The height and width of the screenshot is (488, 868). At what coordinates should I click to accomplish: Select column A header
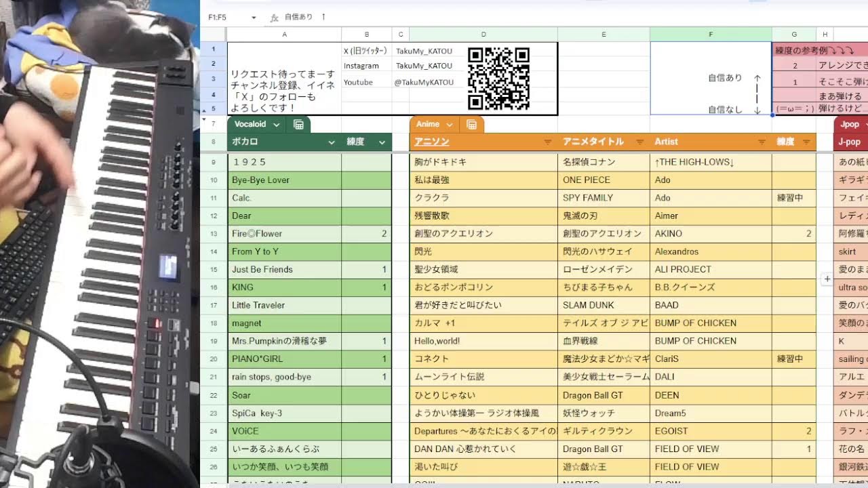(x=284, y=34)
